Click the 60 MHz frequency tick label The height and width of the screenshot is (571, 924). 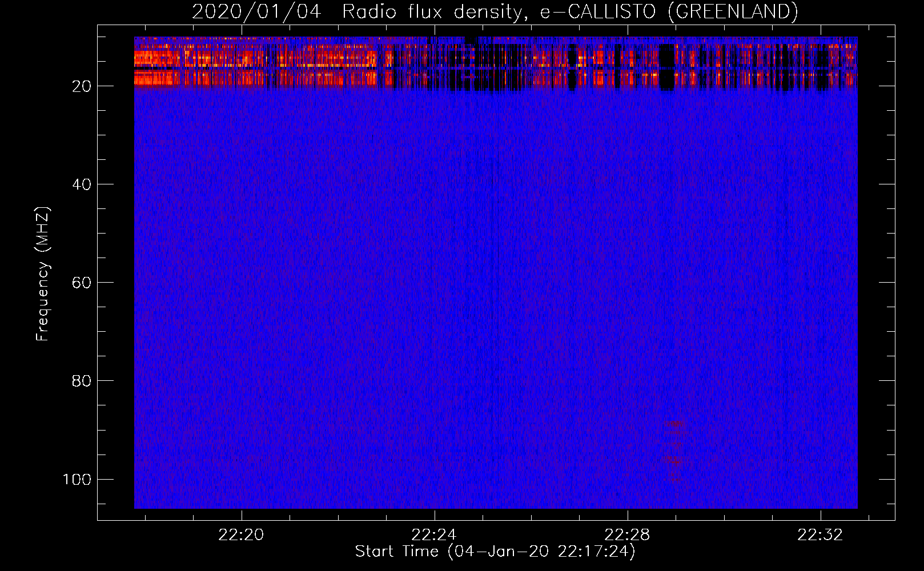coord(82,283)
